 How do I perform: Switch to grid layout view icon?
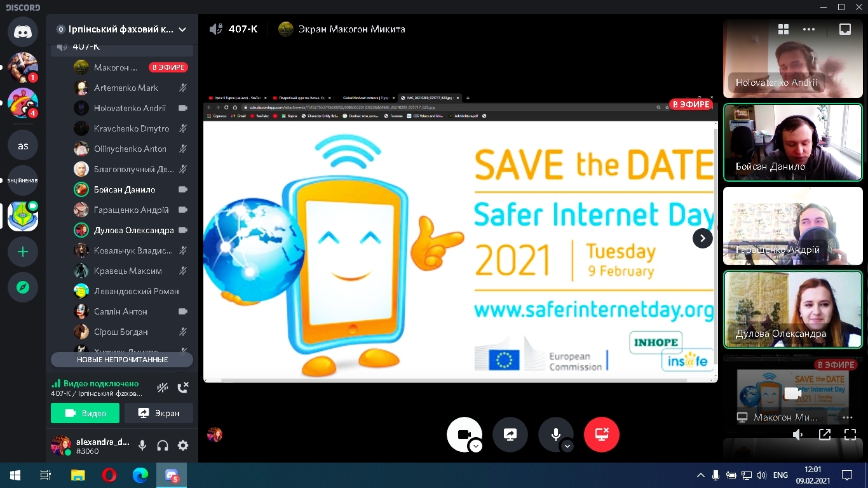pyautogui.click(x=783, y=29)
